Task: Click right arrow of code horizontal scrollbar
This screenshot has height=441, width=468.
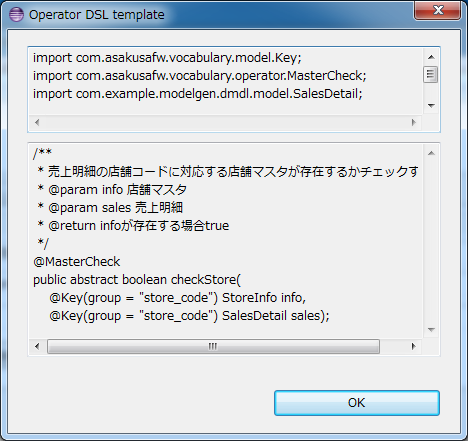Action: click(x=414, y=346)
